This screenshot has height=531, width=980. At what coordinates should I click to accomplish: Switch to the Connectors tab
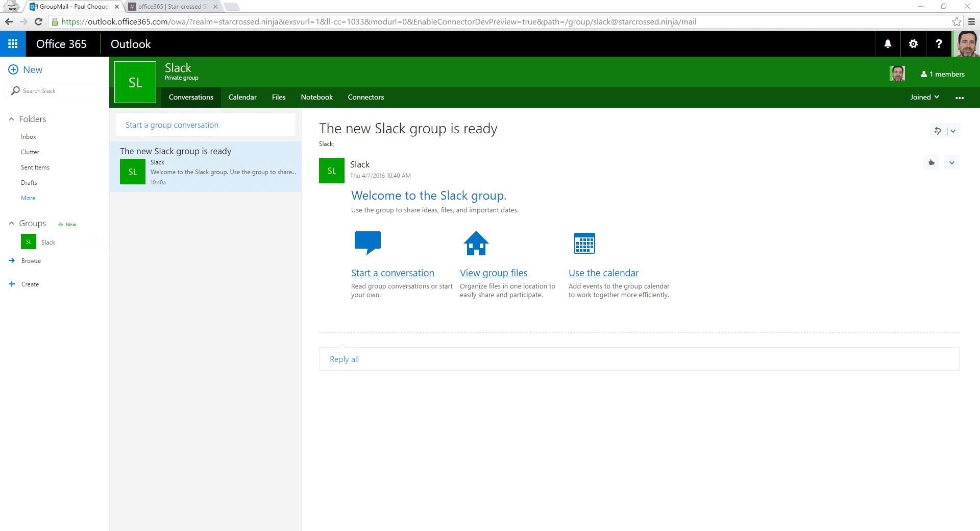[366, 97]
